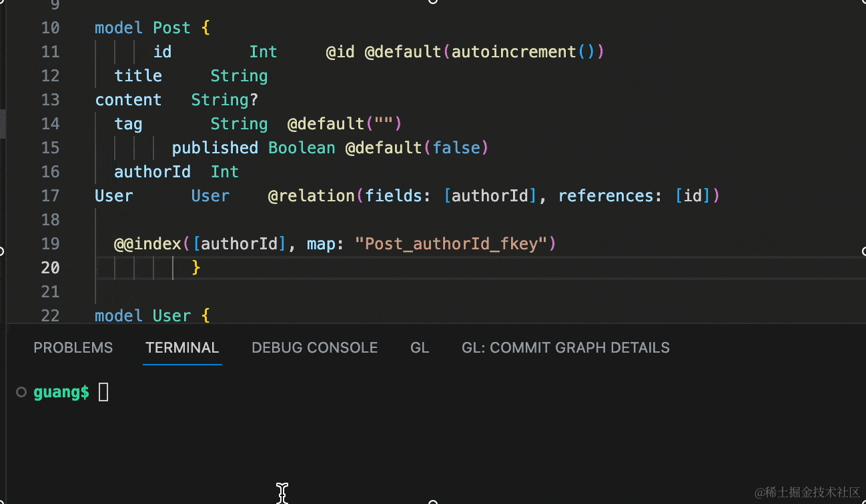Select the TERMINAL panel tab

[x=182, y=348]
